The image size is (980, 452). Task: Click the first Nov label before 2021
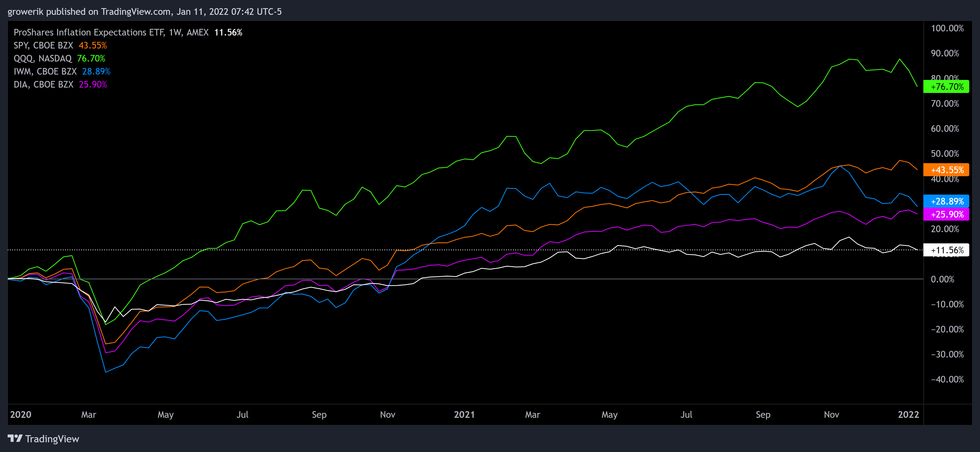(388, 414)
